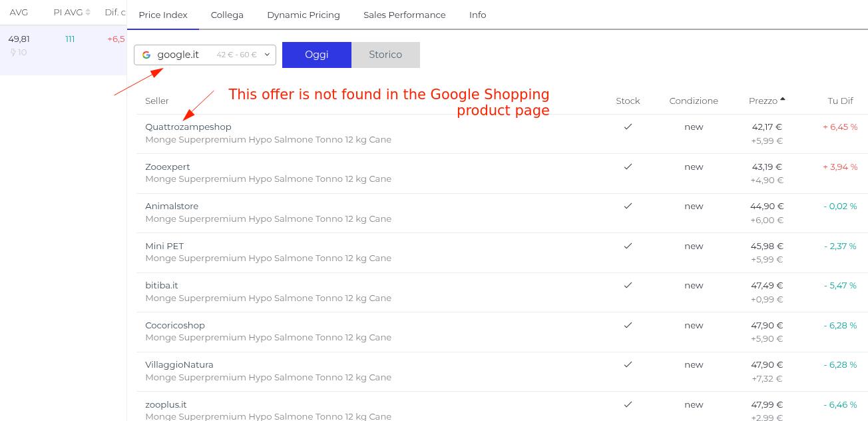Viewport: 868px width, 421px height.
Task: Sort the table by Seller column header
Action: [x=157, y=101]
